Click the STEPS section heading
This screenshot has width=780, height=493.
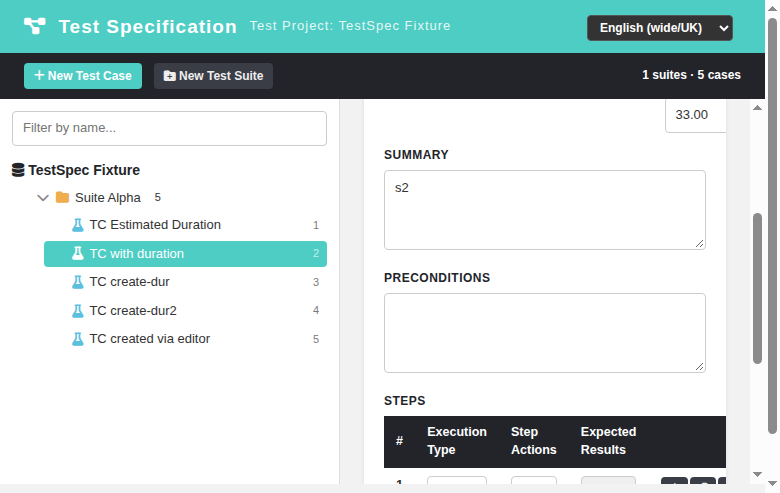pos(404,401)
